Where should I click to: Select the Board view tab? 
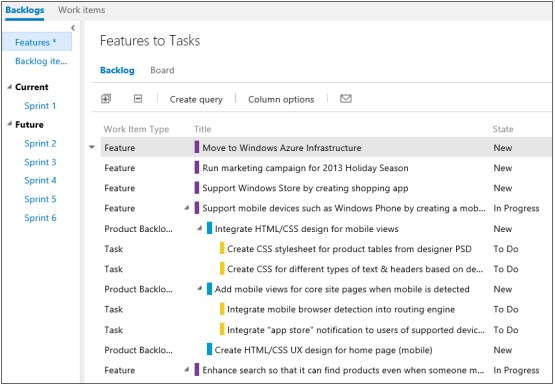coord(162,70)
